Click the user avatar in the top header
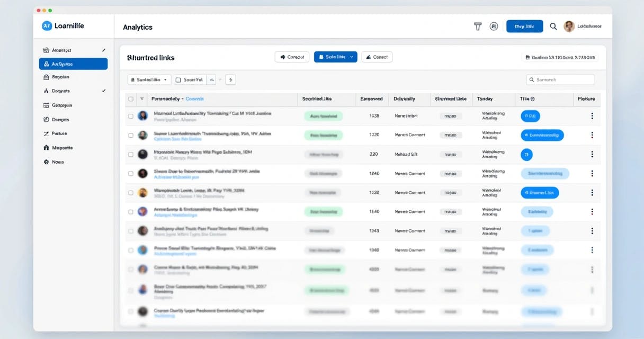 click(x=569, y=26)
